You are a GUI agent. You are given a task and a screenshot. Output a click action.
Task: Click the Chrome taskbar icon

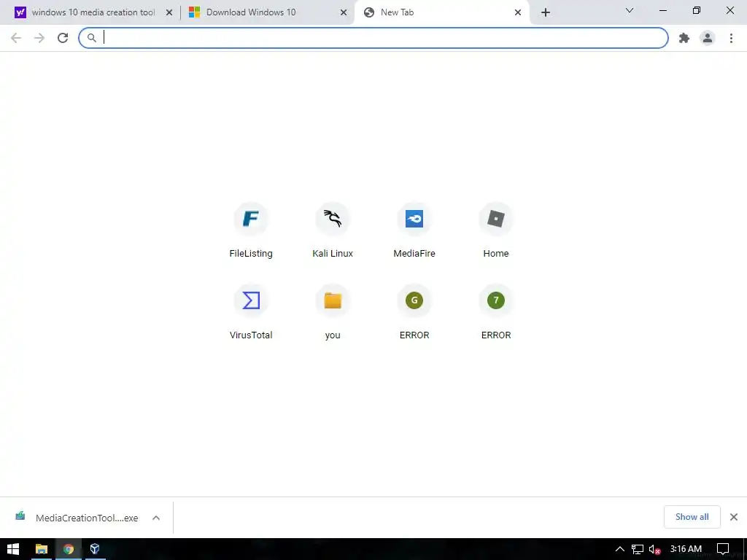68,549
